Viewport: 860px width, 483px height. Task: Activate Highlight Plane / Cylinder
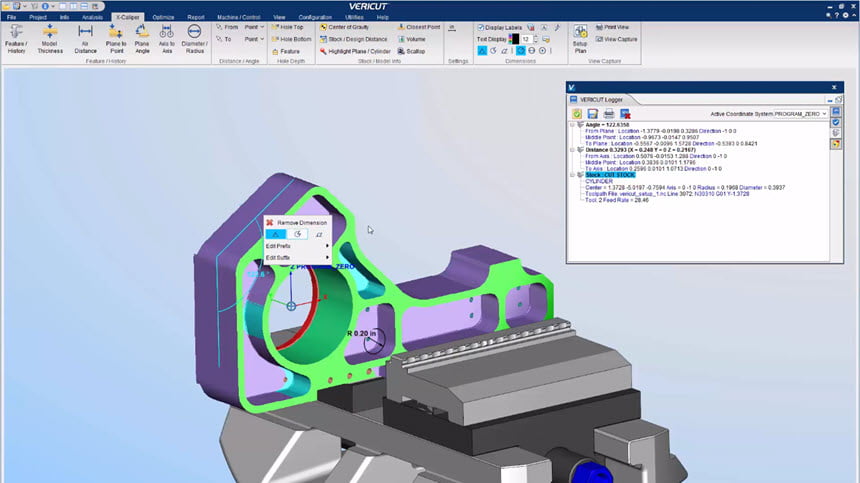355,51
